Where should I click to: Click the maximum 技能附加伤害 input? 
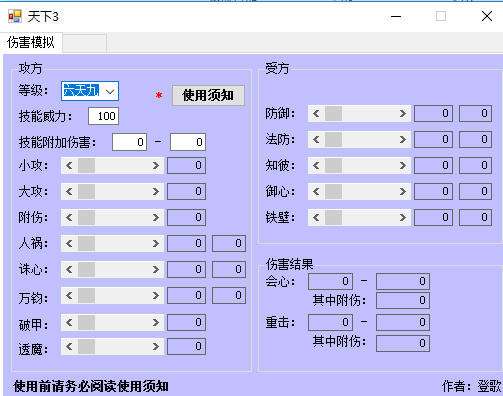point(188,142)
